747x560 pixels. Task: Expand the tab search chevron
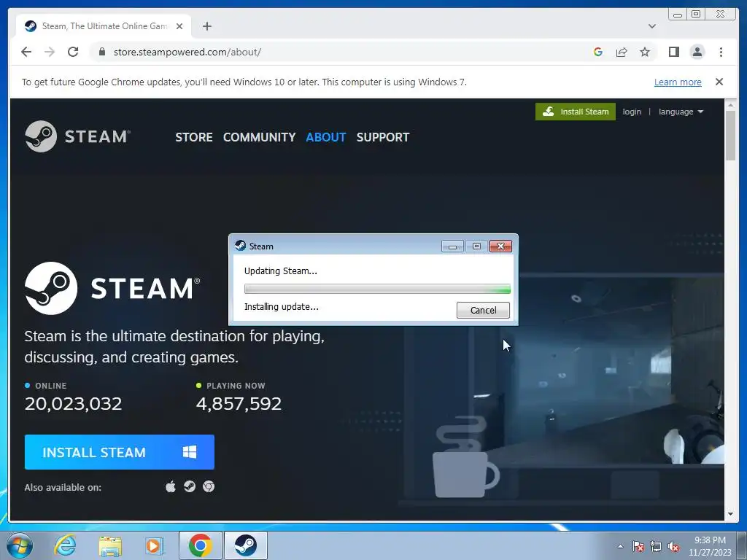(651, 26)
